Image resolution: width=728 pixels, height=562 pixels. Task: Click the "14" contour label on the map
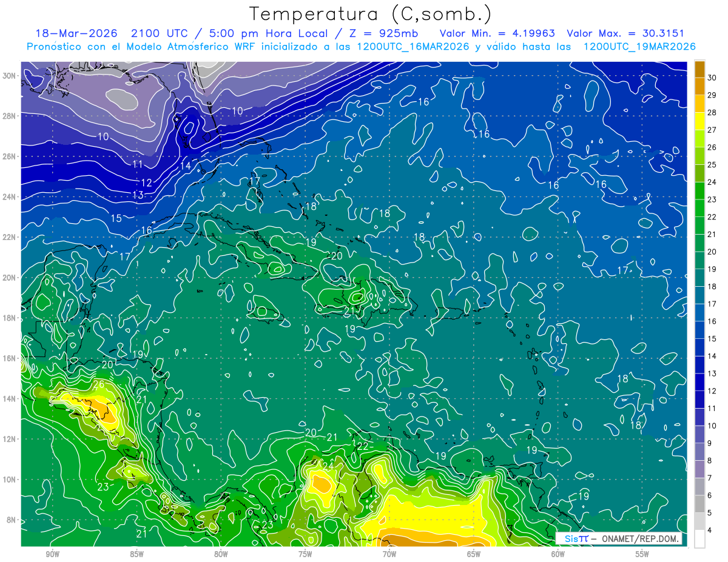(186, 166)
